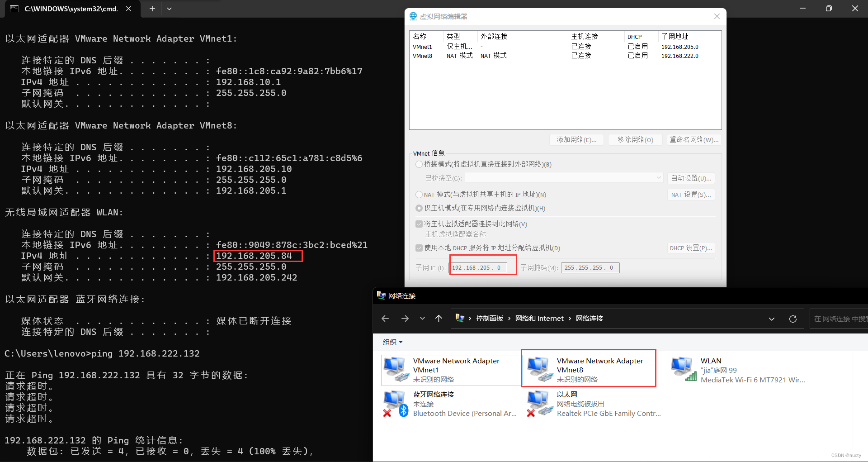Click the 子网 IP input field
Screen dimensions: 868x462
477,268
